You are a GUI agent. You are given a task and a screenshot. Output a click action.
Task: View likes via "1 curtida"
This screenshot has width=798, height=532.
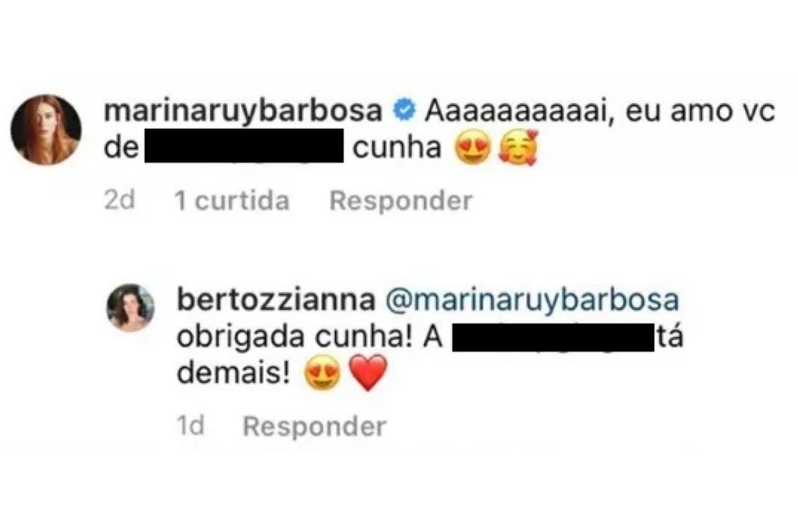click(231, 200)
